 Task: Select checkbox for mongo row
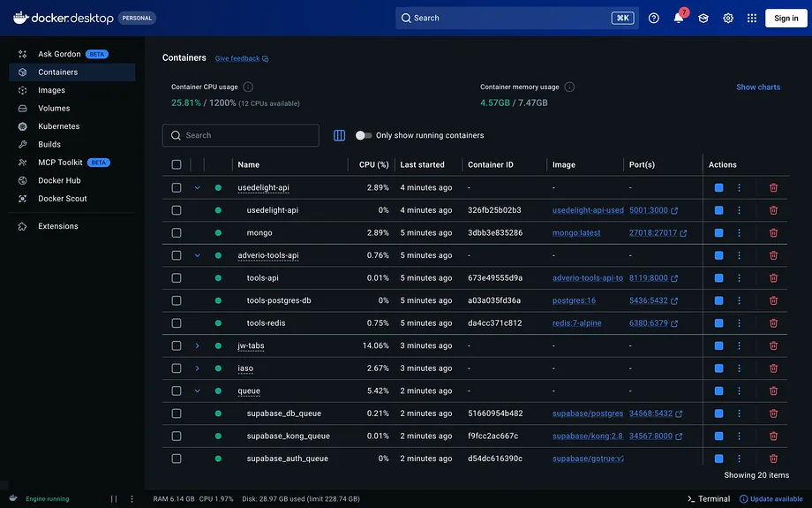(177, 232)
